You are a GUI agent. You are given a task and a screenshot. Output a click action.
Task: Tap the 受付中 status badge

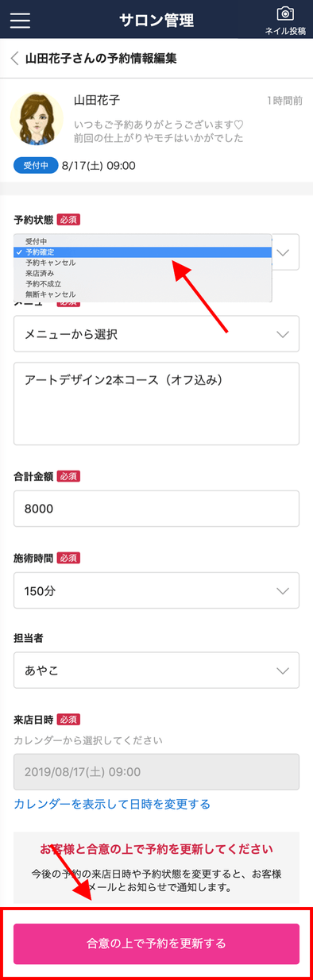35,165
